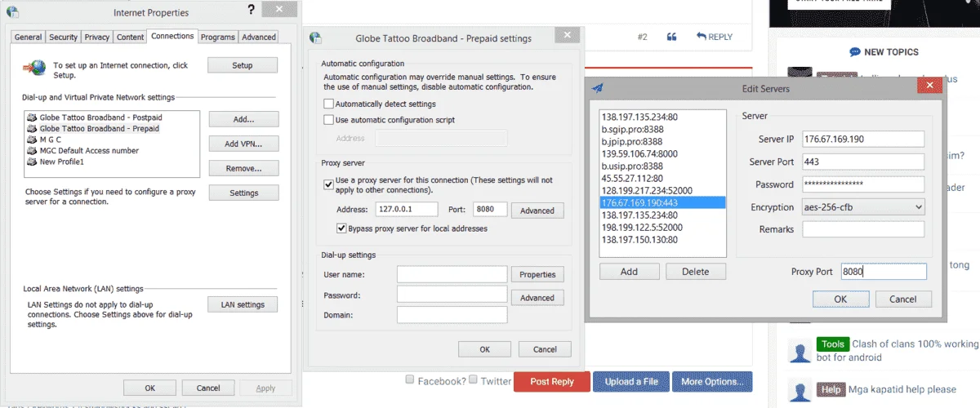The width and height of the screenshot is (980, 408).
Task: Click the Internet Properties globe title icon
Action: tap(12, 12)
